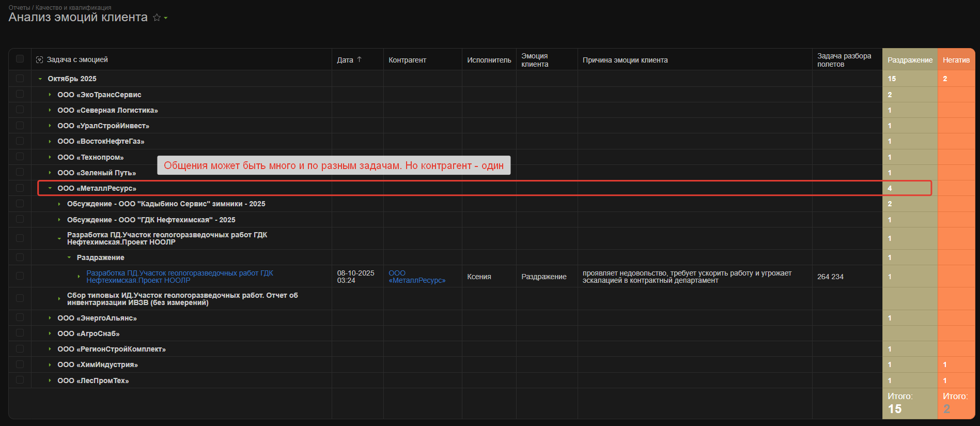Expand Обсуждение ООО "Кадыбино Сервис" зимники row
The height and width of the screenshot is (426, 980).
pos(59,204)
